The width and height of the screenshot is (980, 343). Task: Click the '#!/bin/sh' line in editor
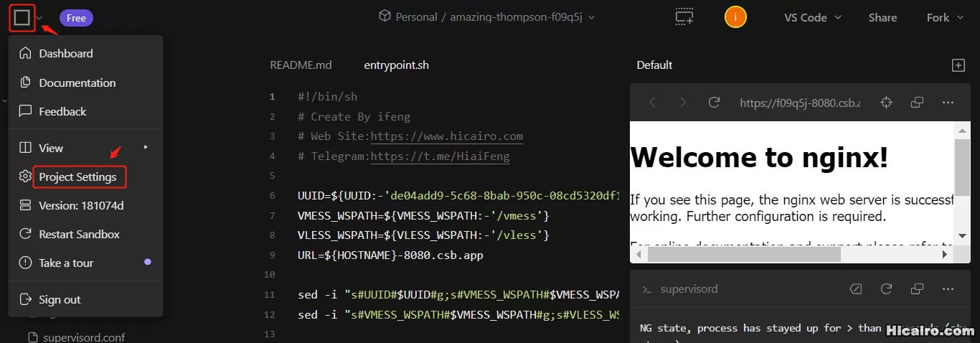327,97
